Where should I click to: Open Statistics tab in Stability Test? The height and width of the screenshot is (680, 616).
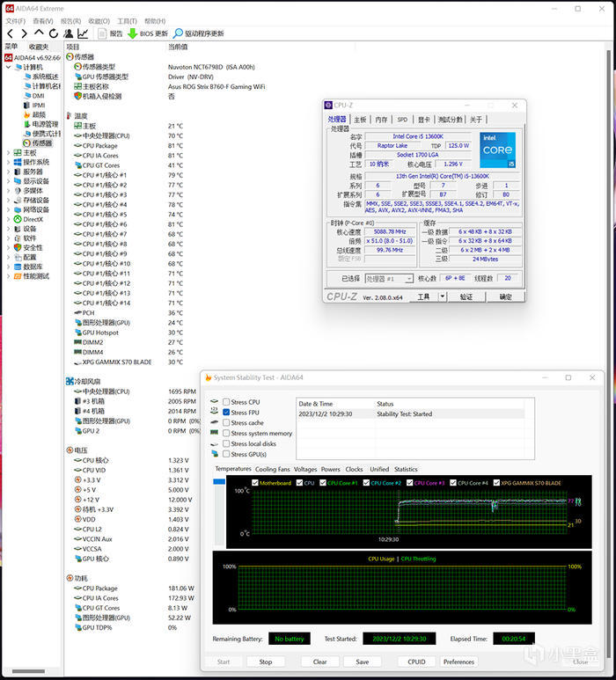pos(406,469)
